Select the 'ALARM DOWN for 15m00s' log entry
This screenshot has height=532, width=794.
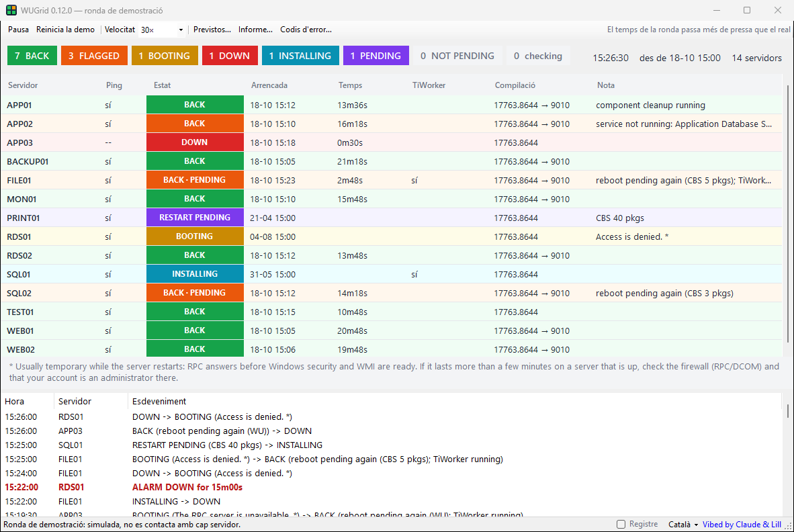click(187, 487)
